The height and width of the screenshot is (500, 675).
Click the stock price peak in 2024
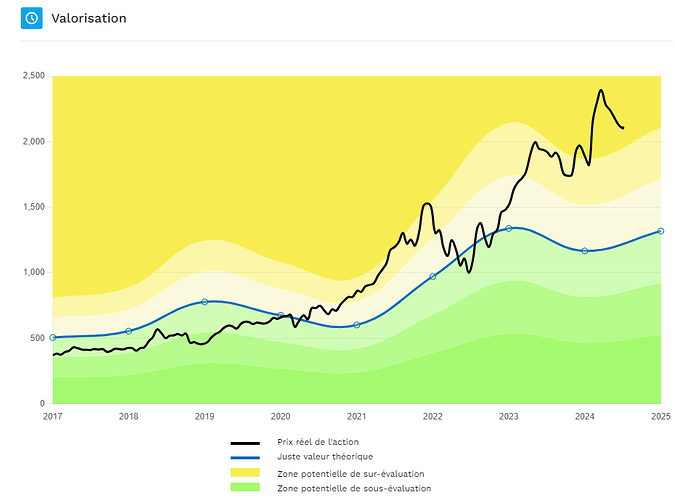point(601,90)
